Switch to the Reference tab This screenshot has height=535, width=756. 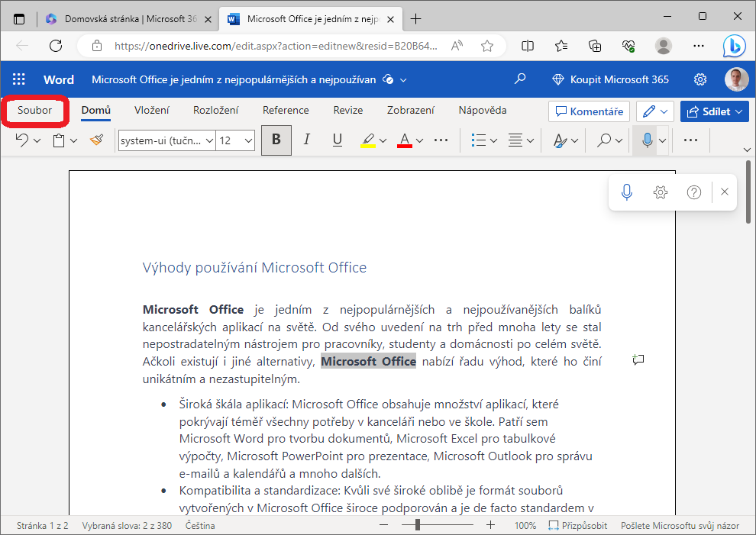[x=286, y=111]
